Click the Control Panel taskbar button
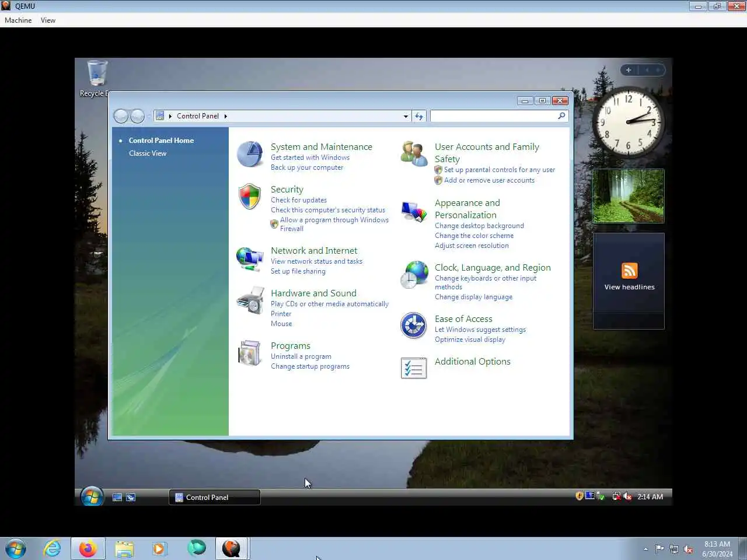Screen dimensions: 747x560 (215, 497)
